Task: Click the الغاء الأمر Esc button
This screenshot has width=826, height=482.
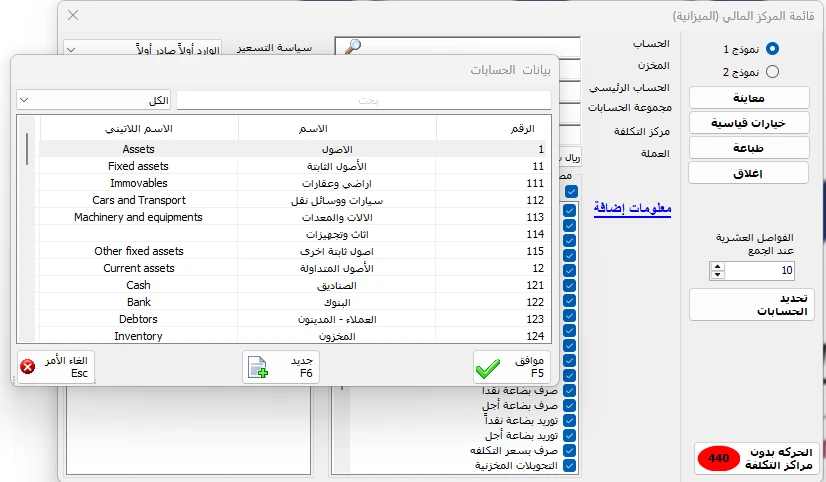Action: 56,367
